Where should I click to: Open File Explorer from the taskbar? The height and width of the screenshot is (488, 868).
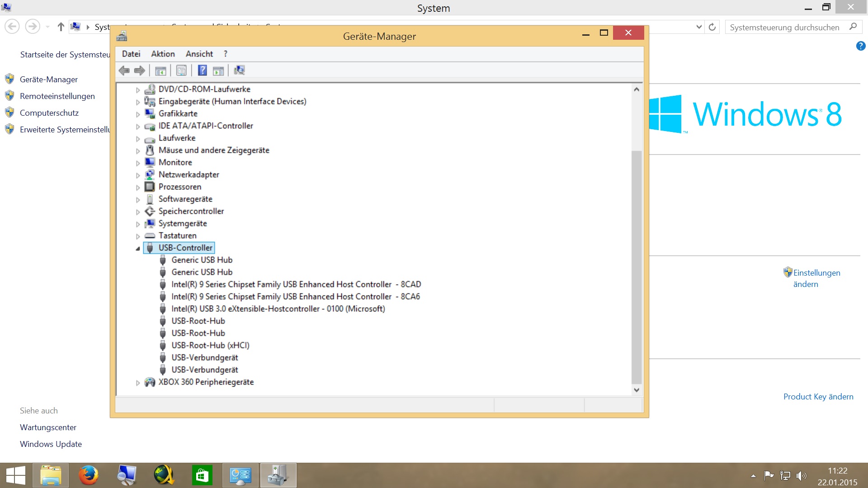(x=51, y=475)
